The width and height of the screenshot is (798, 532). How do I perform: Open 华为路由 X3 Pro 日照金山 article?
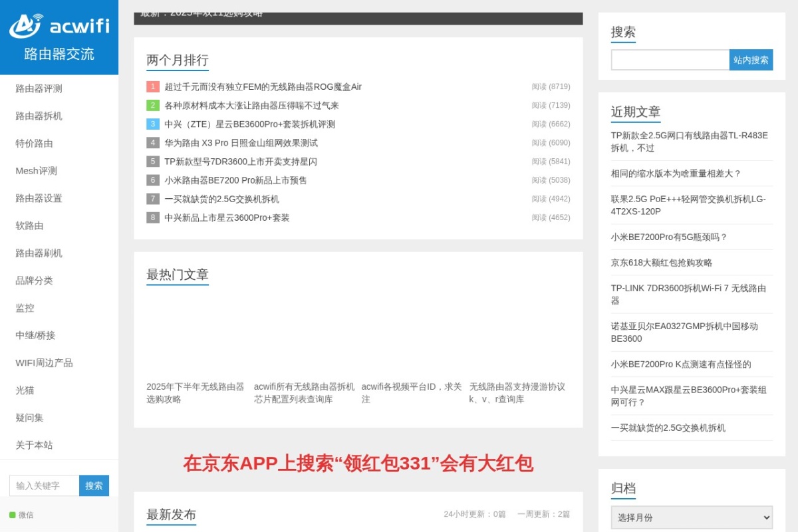click(x=241, y=142)
